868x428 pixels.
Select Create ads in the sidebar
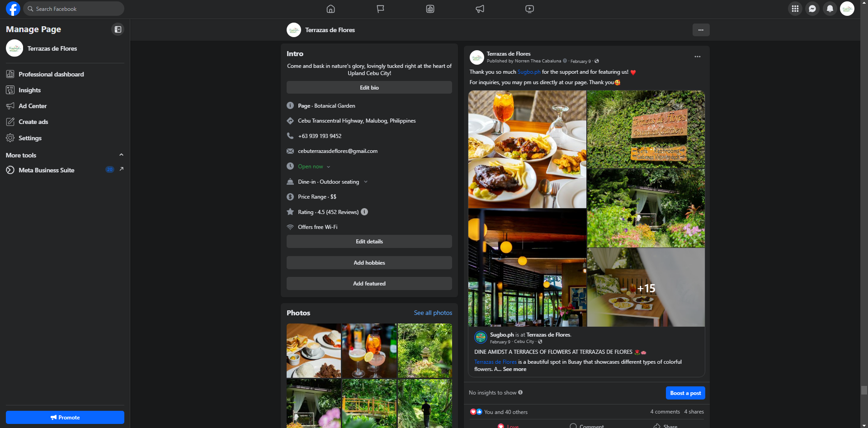point(65,122)
